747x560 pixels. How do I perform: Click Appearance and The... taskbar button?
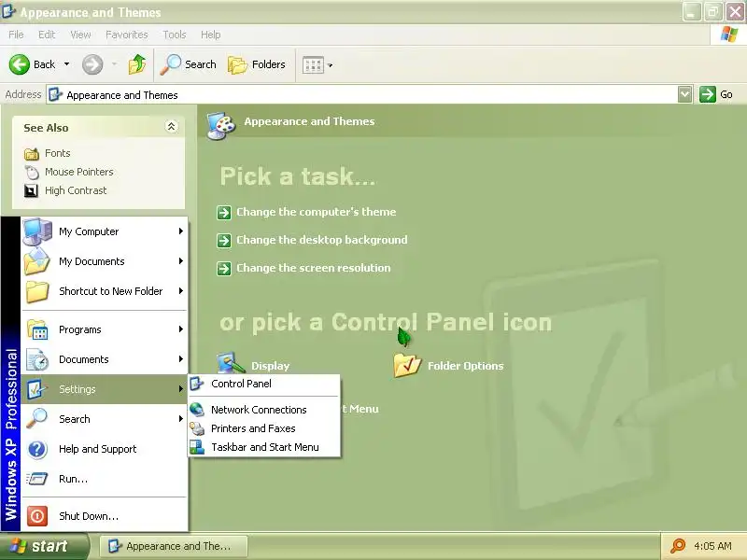(174, 546)
